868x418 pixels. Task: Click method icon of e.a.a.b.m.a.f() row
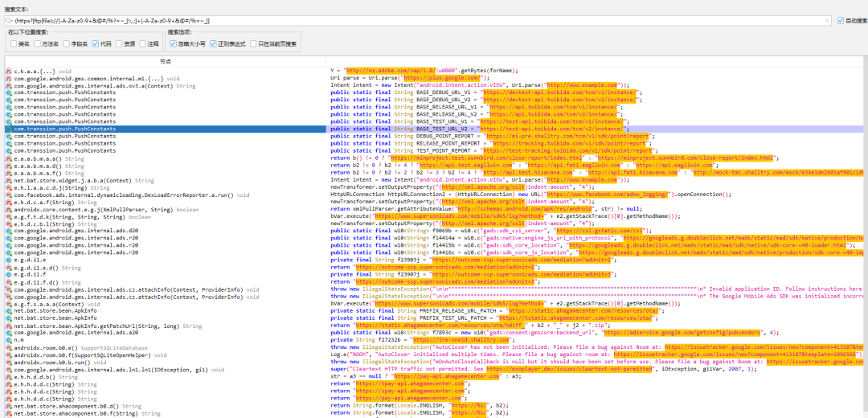click(x=8, y=172)
